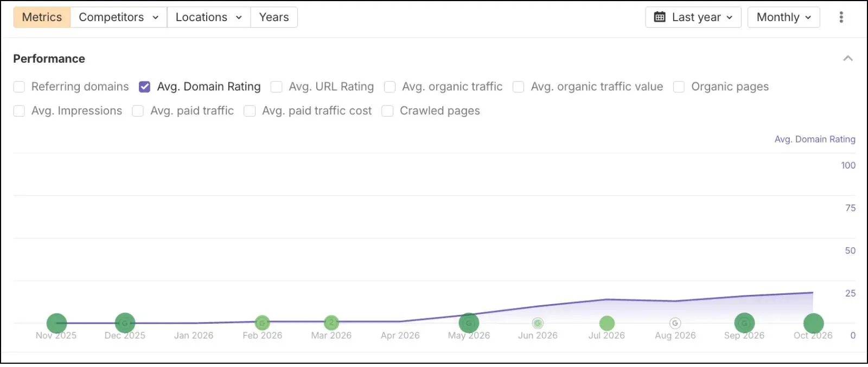
Task: Switch to the Years tab
Action: click(274, 17)
